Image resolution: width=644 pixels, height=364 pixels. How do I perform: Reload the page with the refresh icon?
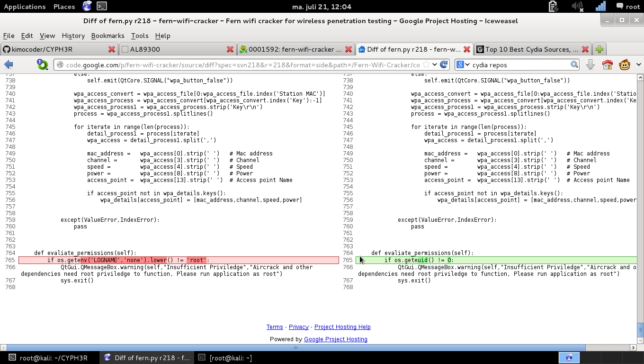[x=444, y=65]
